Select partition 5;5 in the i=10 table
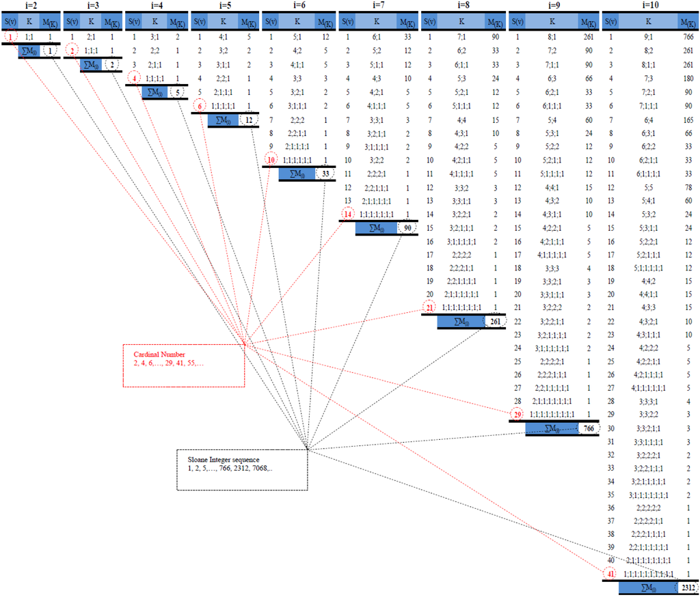 point(648,188)
